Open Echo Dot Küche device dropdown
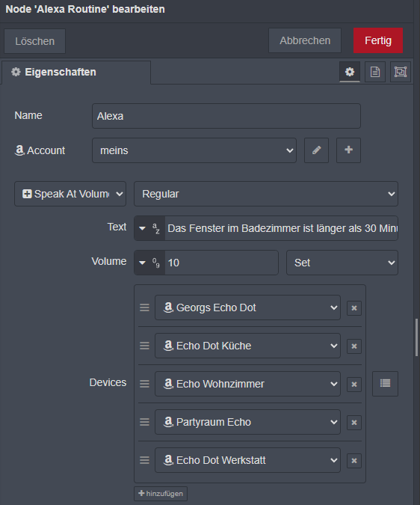This screenshot has height=505, width=420. coord(247,346)
